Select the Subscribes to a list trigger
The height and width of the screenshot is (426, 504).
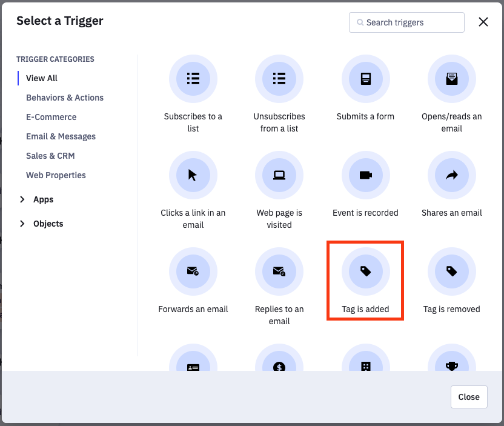[193, 79]
